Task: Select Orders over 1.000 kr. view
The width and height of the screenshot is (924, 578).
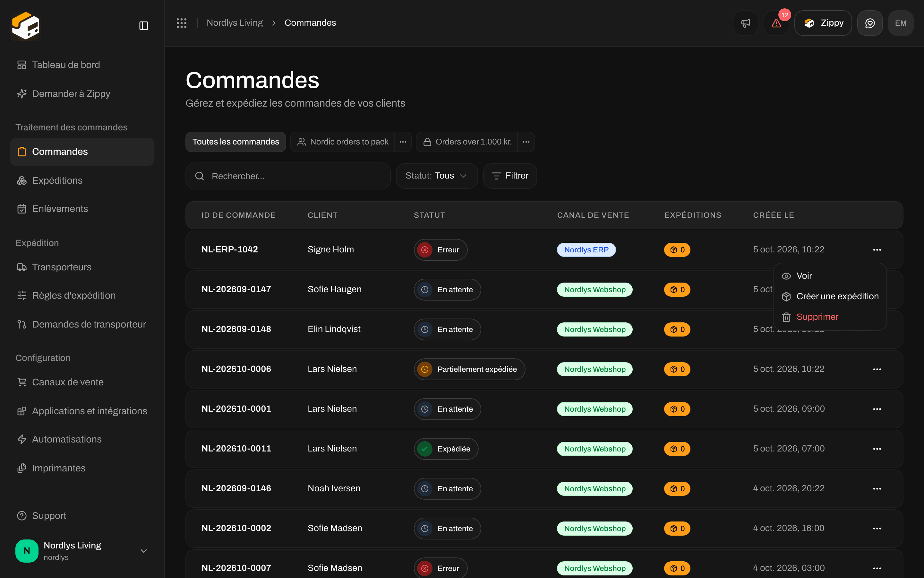Action: [467, 142]
